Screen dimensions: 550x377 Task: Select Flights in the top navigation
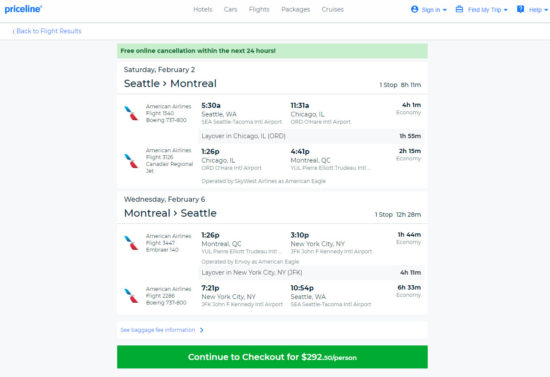coord(259,9)
